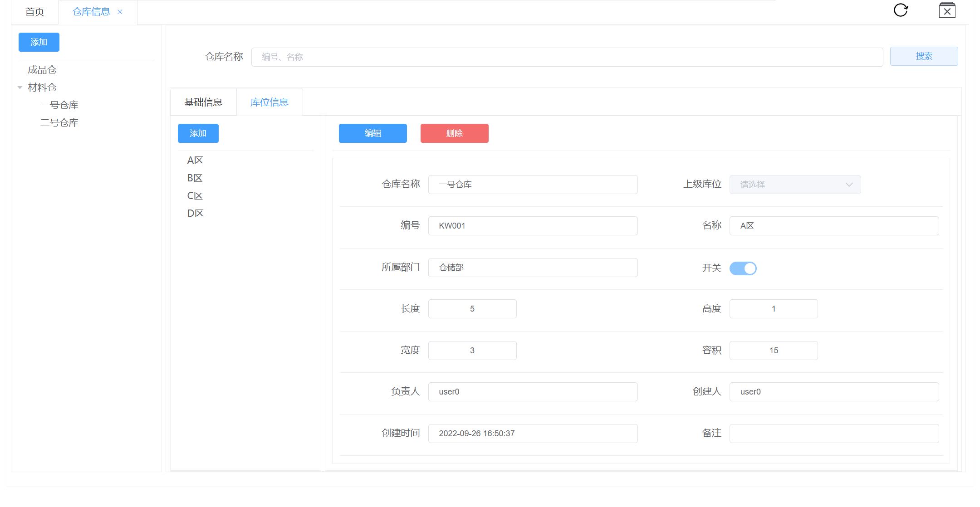The image size is (980, 507).
Task: Click the 搜索 button
Action: tap(924, 56)
